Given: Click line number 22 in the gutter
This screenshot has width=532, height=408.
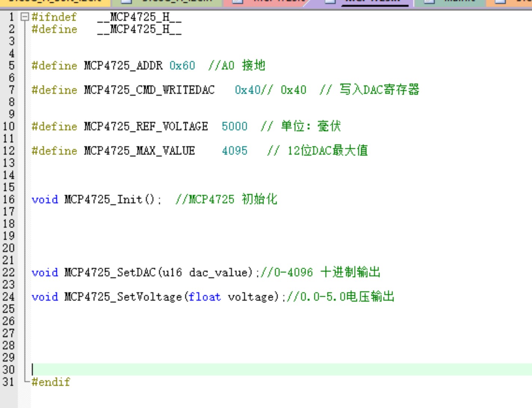Looking at the screenshot, I should (x=9, y=272).
